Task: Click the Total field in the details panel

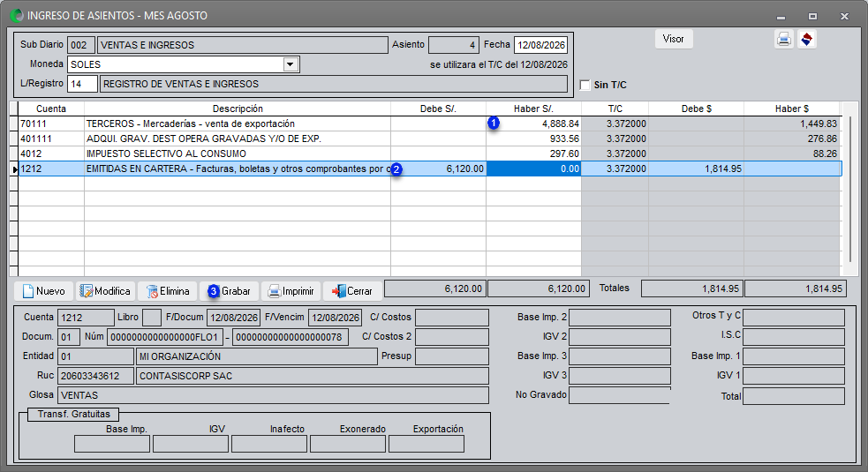Action: 794,396
